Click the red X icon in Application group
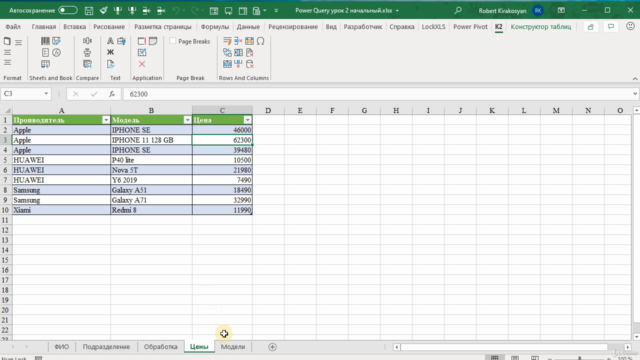This screenshot has height=360, width=640. [x=142, y=64]
